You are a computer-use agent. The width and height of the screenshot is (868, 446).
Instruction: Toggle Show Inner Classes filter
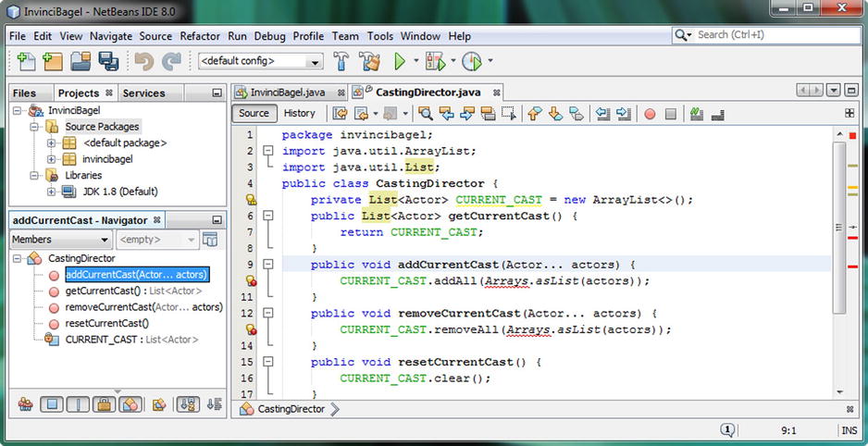coord(130,404)
